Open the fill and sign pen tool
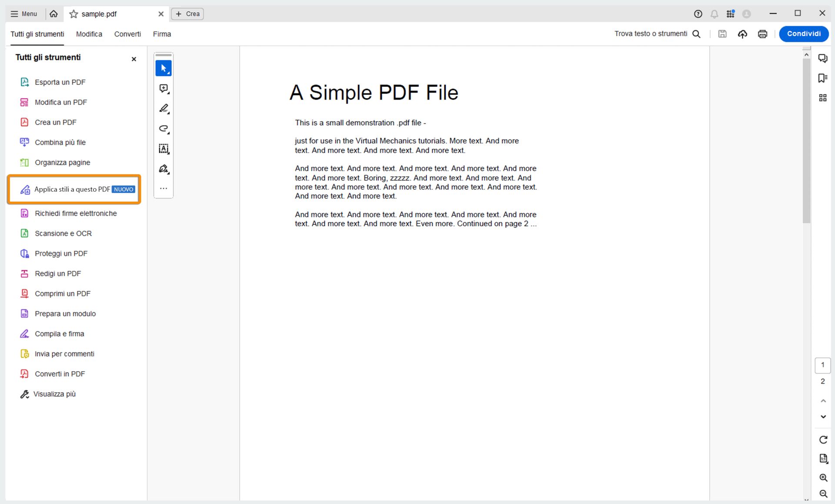 pos(164,169)
